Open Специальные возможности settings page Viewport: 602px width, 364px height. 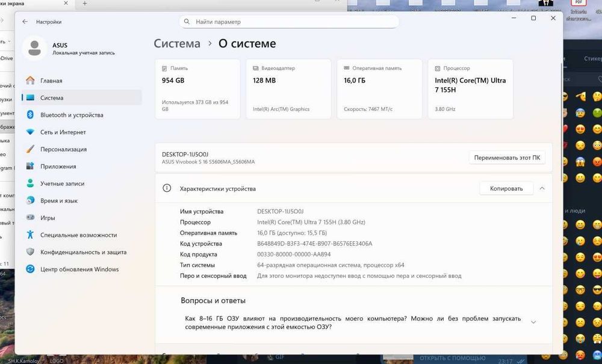coord(82,235)
